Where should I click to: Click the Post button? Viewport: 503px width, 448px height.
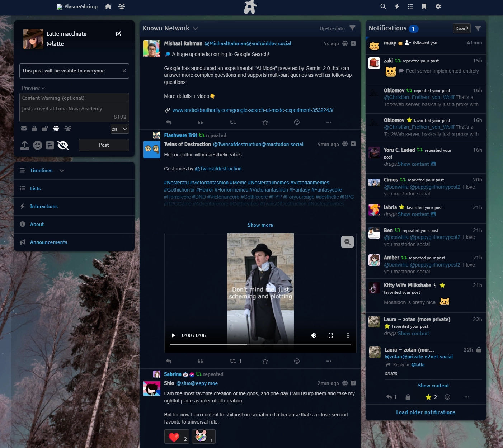[x=104, y=145]
